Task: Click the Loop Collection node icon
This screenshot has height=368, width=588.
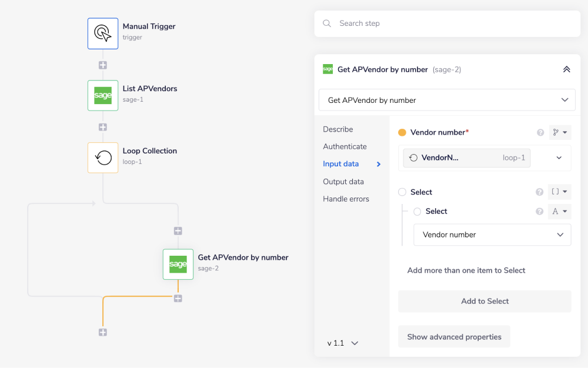Action: [x=103, y=158]
